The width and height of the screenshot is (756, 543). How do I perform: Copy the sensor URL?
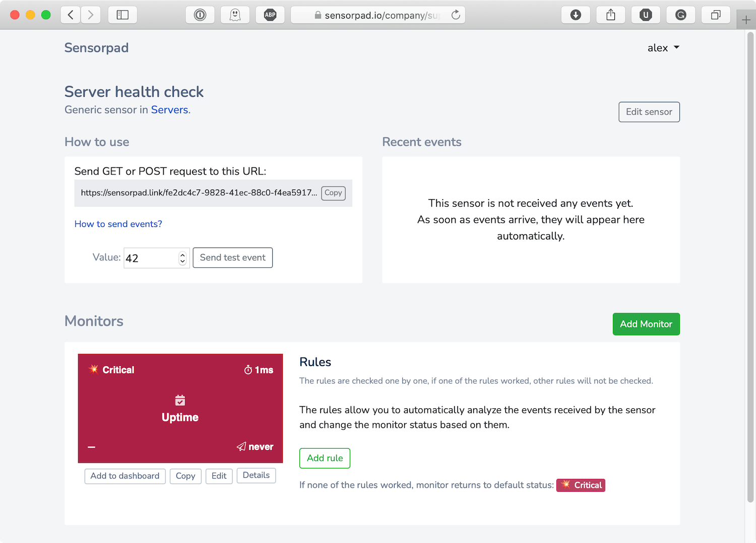point(333,193)
